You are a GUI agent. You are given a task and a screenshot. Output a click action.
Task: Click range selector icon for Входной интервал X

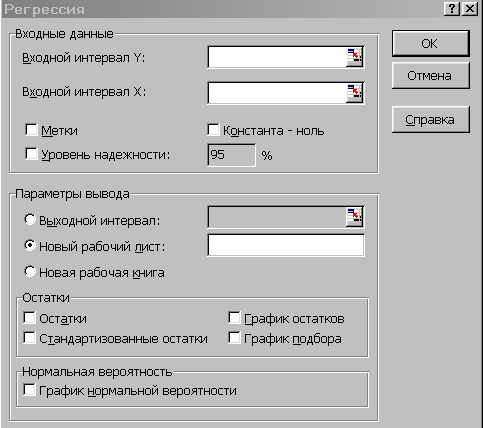tap(354, 93)
